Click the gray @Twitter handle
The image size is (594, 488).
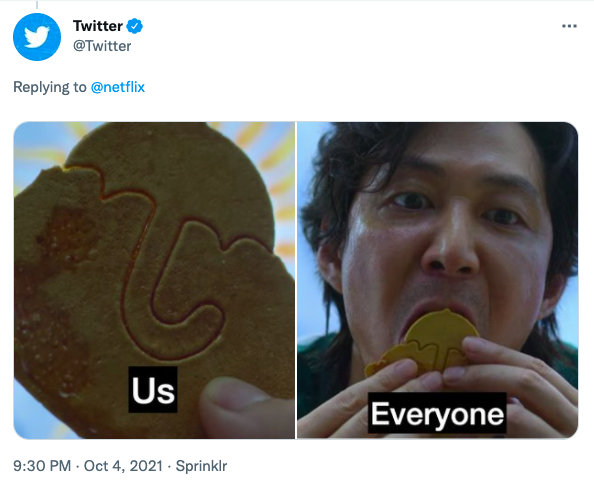[102, 46]
